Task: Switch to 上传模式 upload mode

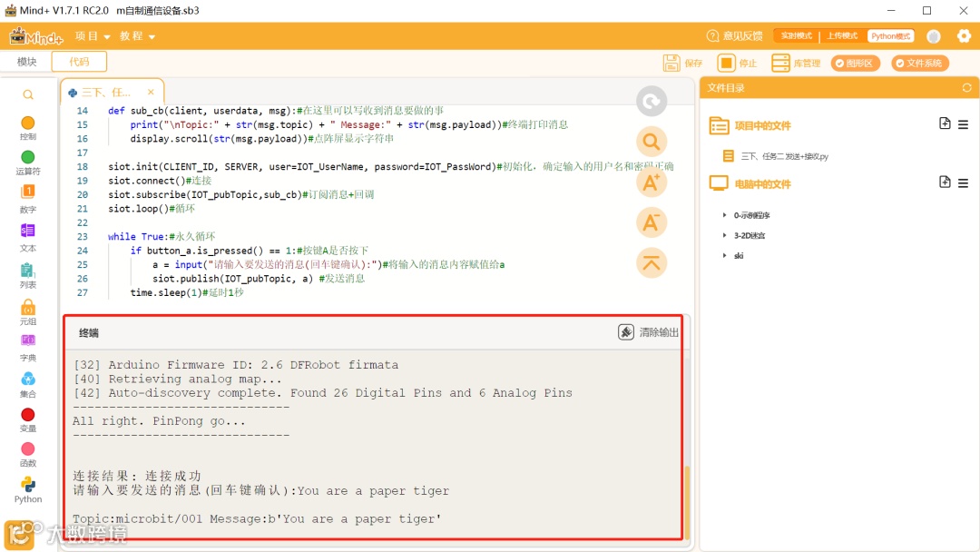Action: click(x=842, y=35)
